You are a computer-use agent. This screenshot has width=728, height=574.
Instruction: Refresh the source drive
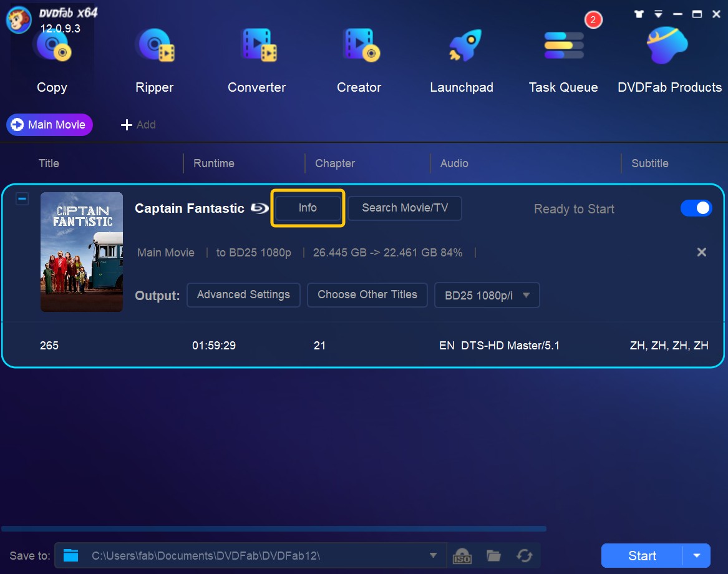pyautogui.click(x=525, y=555)
